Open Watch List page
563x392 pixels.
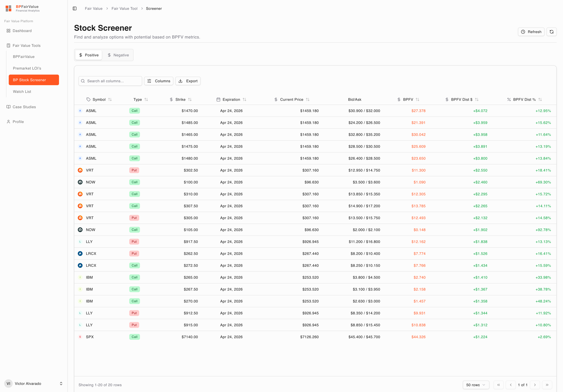pyautogui.click(x=22, y=92)
